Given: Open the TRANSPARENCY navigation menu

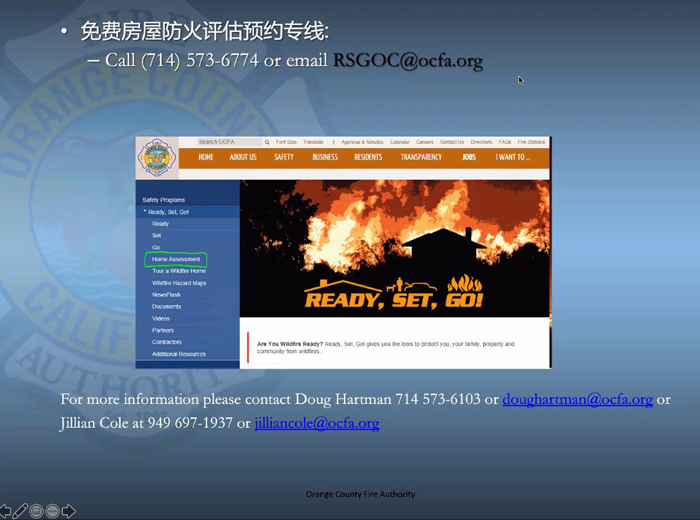Looking at the screenshot, I should pos(421,157).
